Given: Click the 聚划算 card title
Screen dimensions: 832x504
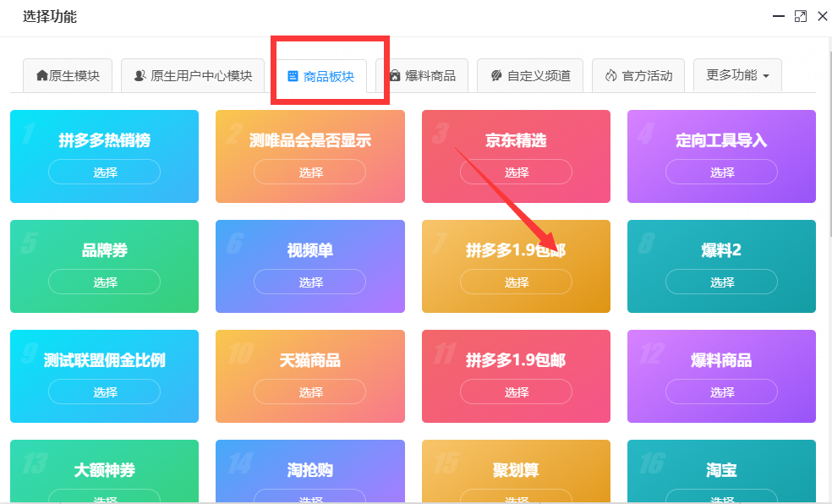Looking at the screenshot, I should coord(516,470).
